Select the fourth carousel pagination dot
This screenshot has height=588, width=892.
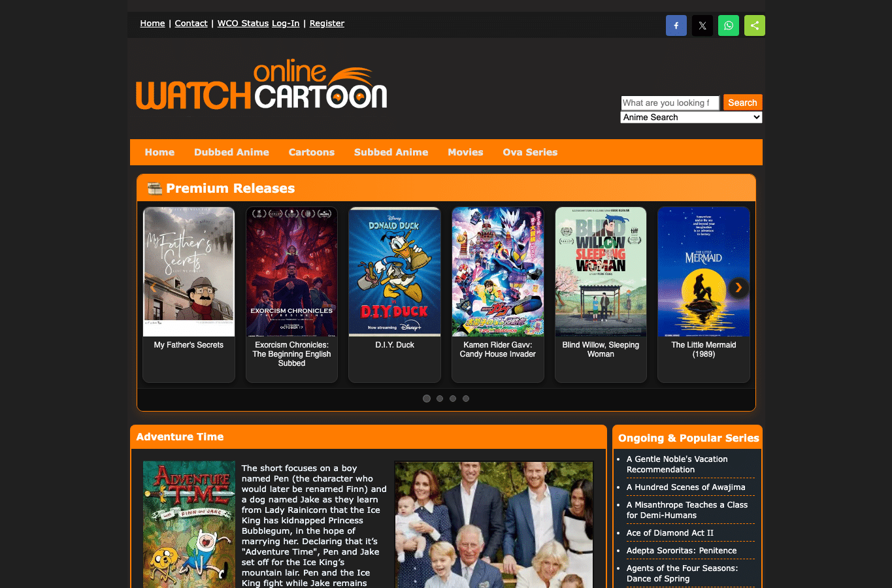466,399
